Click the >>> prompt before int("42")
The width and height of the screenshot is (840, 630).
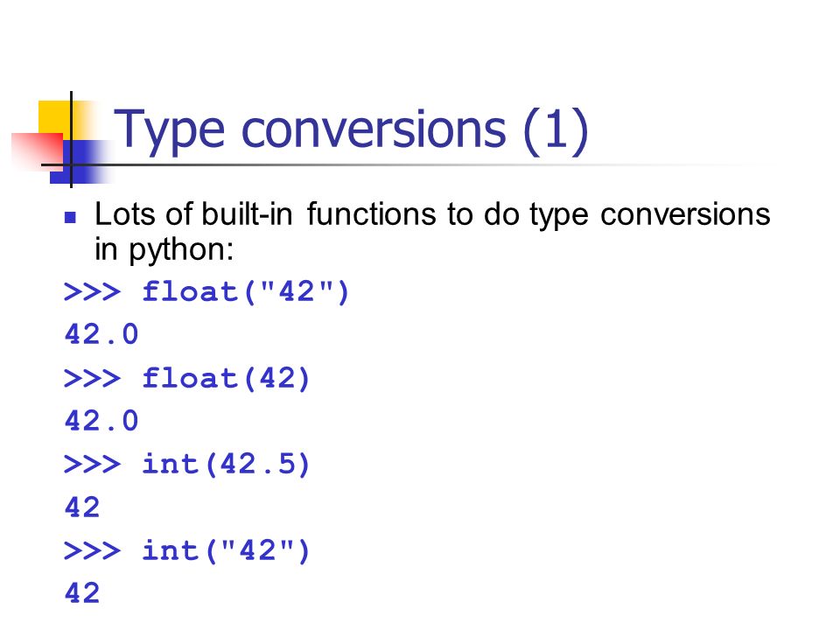tap(92, 550)
